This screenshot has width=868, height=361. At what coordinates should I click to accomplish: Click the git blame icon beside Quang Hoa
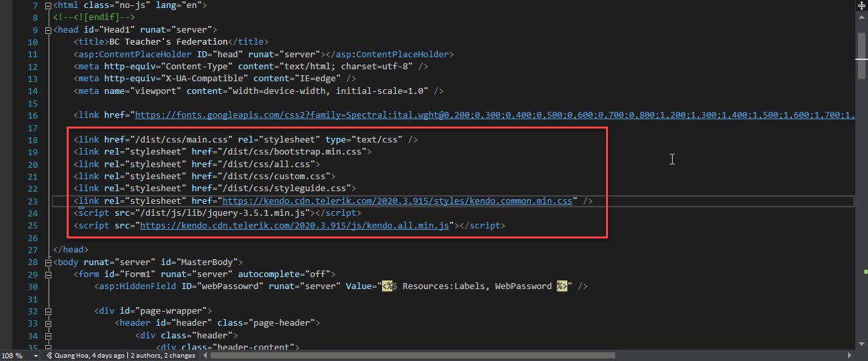click(x=49, y=356)
